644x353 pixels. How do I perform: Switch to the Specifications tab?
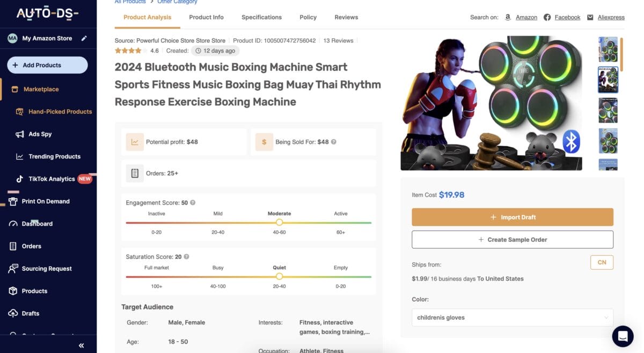(261, 17)
